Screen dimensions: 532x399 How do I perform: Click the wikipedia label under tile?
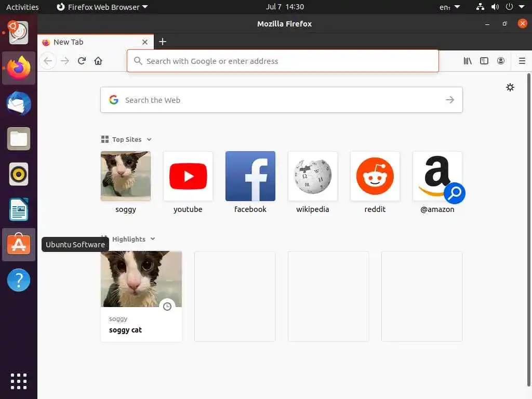(x=312, y=209)
